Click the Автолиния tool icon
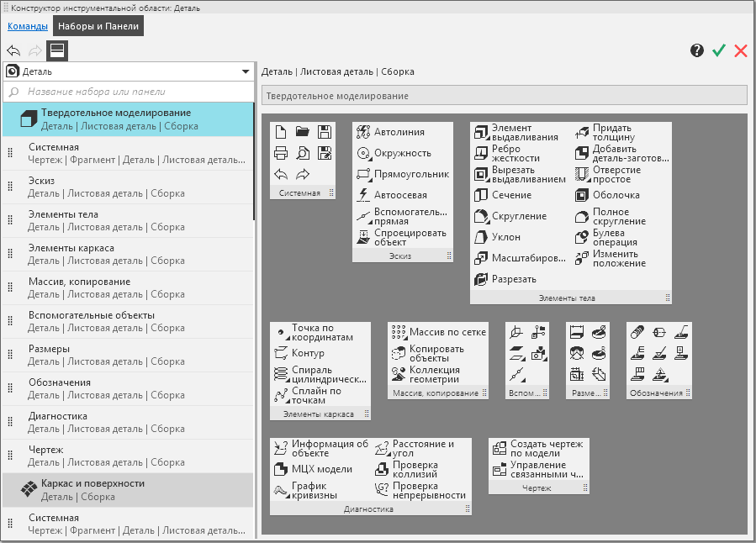The width and height of the screenshot is (756, 543). [x=363, y=132]
